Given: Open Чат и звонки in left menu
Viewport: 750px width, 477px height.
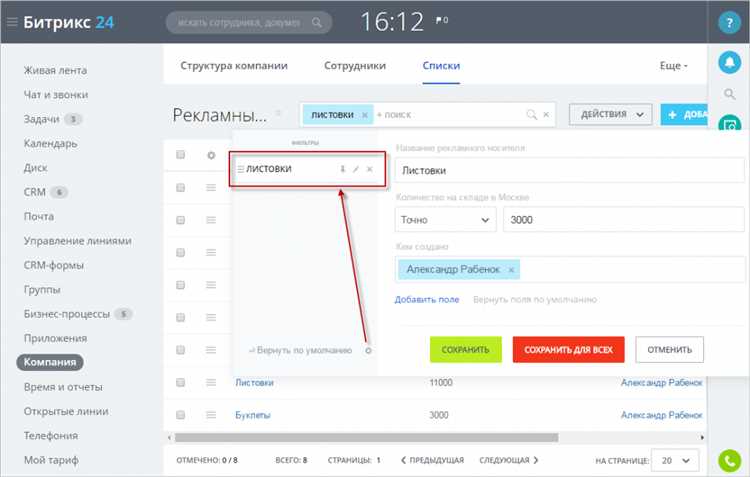Looking at the screenshot, I should [x=56, y=95].
